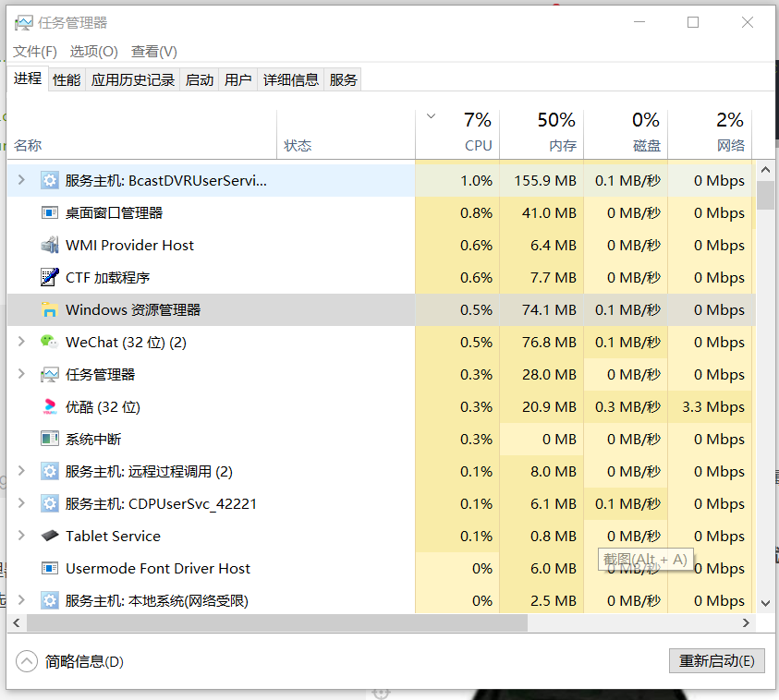
Task: Click the 优酷 (32 位) app icon
Action: coord(49,406)
